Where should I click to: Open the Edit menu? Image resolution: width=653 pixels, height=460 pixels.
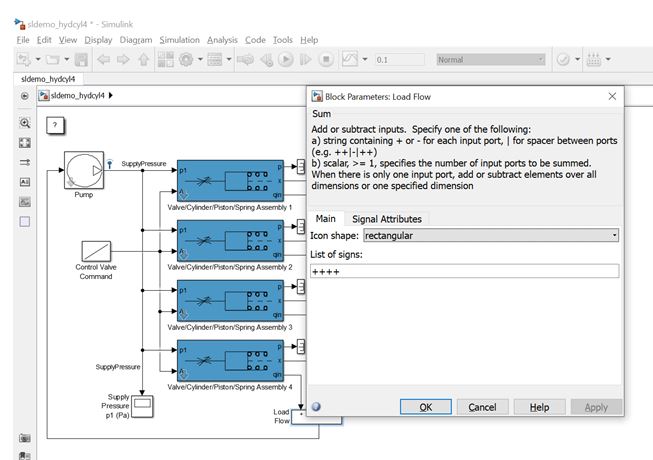[x=44, y=40]
